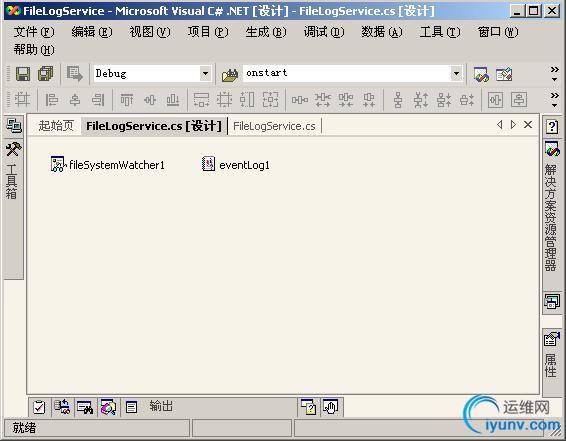
Task: Click Decrease Horizontal Spacing icon
Action: 346,100
